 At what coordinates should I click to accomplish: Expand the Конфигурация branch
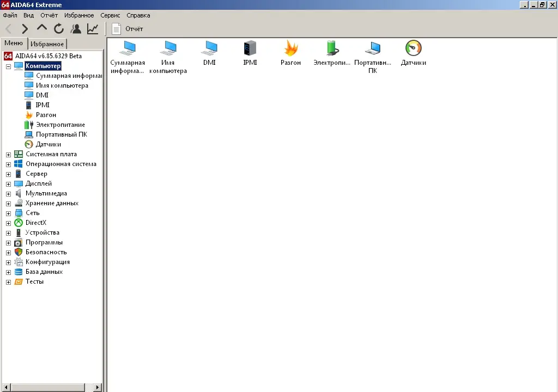(x=8, y=262)
